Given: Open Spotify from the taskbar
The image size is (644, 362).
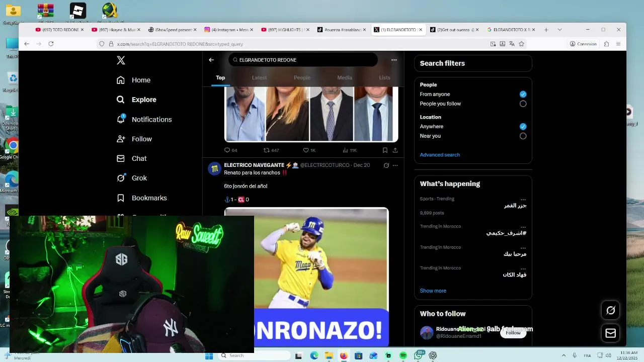Looking at the screenshot, I should pos(403,355).
